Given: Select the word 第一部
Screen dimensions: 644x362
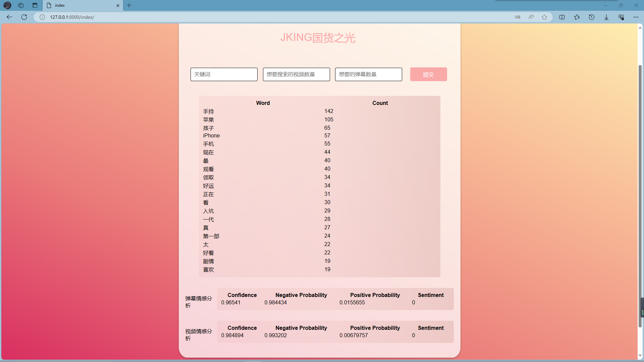Looking at the screenshot, I should coord(211,236).
